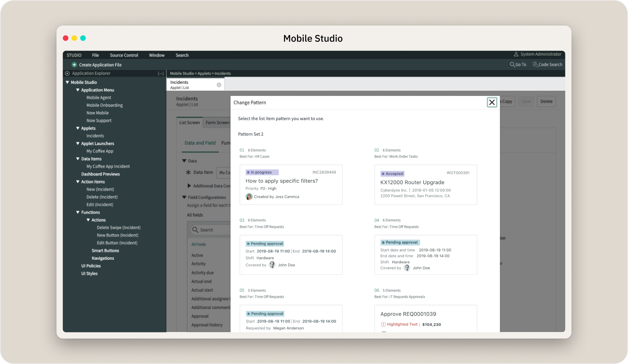The image size is (628, 364).
Task: Collapse the Functions tree node
Action: click(x=78, y=212)
